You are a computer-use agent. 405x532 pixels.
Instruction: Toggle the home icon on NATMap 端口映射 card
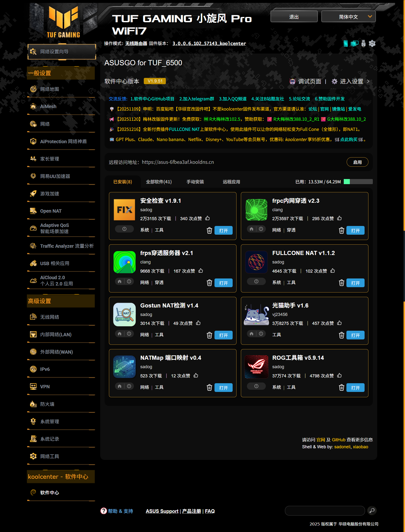click(x=120, y=386)
